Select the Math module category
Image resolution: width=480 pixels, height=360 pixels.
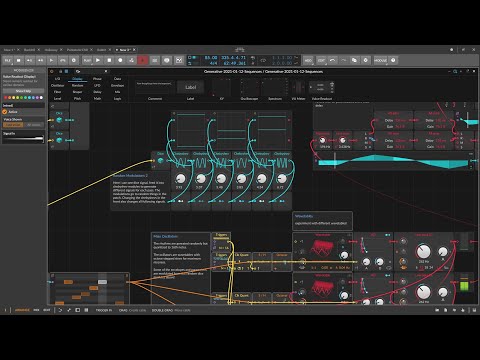point(97,98)
